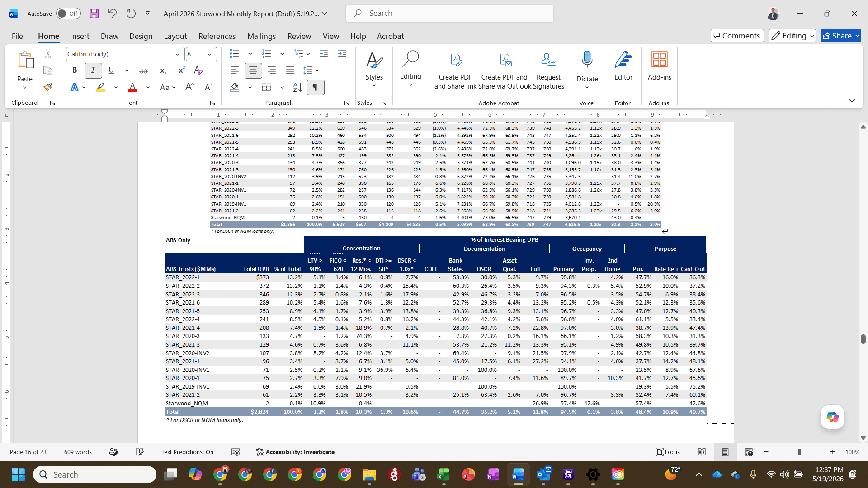This screenshot has width=868, height=488.
Task: Toggle Center alignment
Action: (253, 70)
